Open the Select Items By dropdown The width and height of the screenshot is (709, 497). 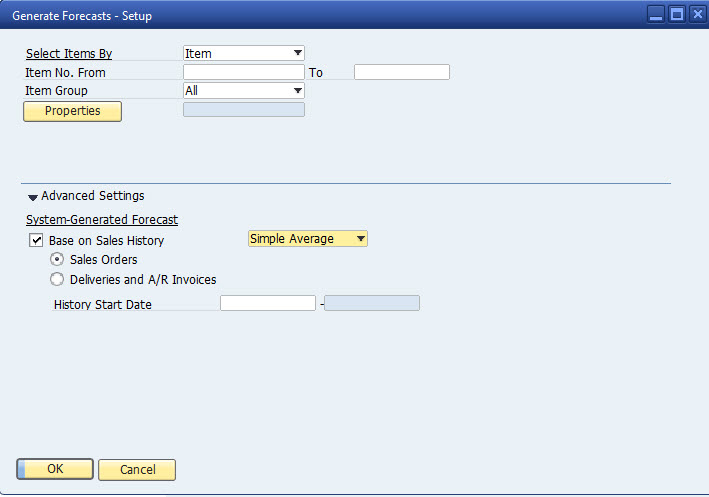[244, 54]
